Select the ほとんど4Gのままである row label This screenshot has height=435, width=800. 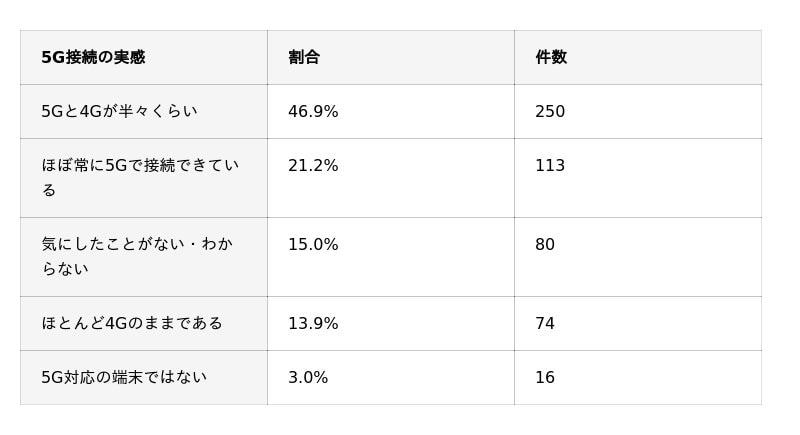coord(132,323)
